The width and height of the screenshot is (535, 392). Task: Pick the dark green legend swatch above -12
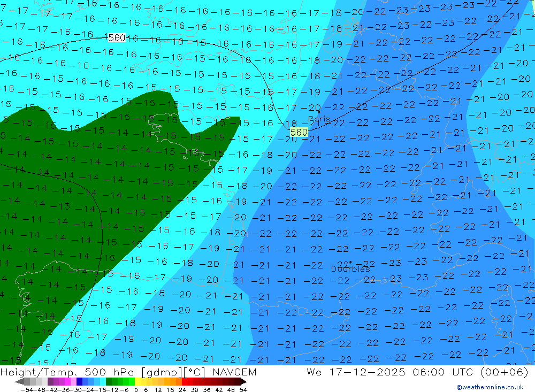109,382
